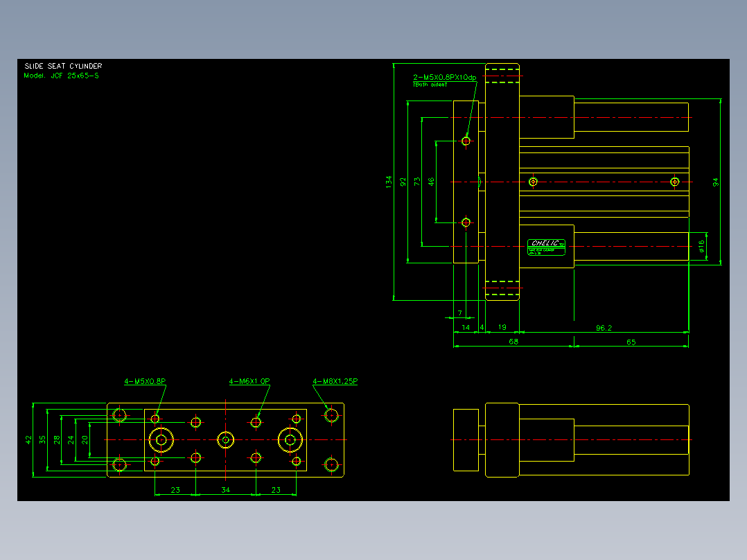
Task: Select the '96.2' length dimension
Action: coord(604,328)
